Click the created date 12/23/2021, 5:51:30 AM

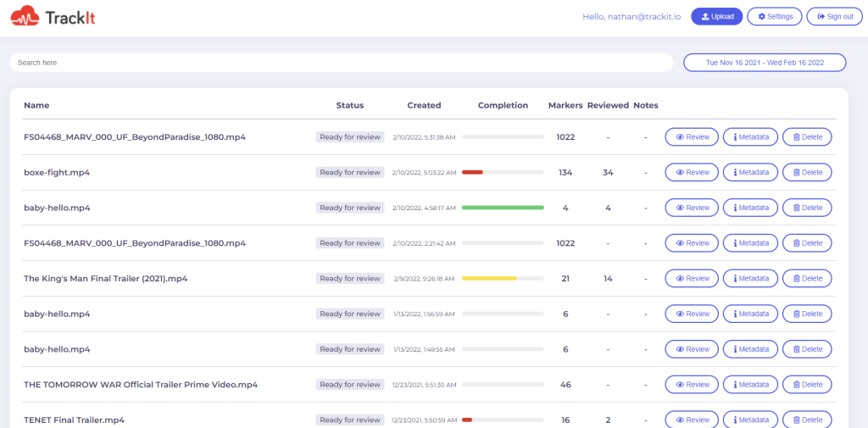(x=424, y=384)
